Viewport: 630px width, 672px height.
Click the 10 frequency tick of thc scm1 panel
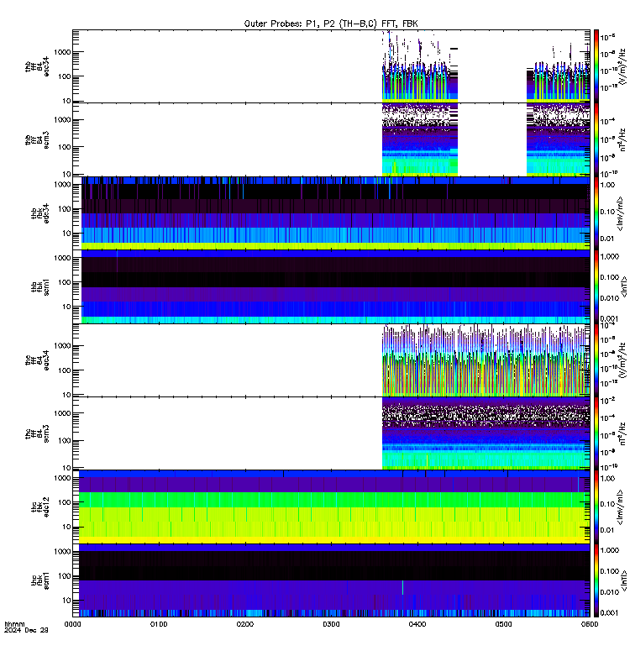pyautogui.click(x=66, y=601)
